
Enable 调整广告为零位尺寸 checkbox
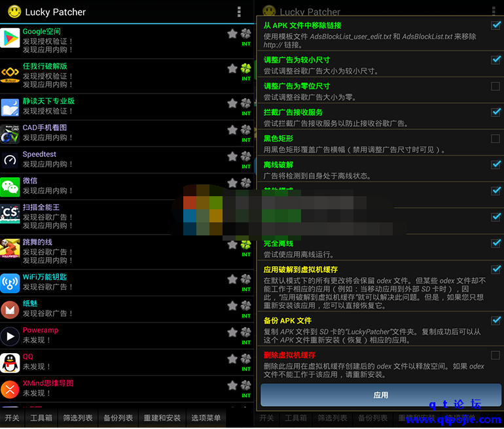click(495, 86)
